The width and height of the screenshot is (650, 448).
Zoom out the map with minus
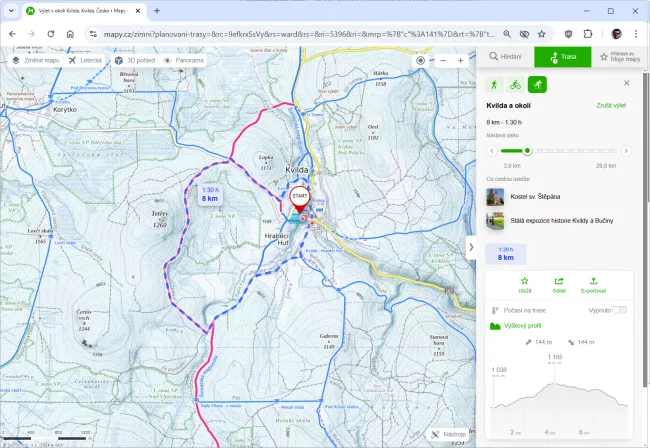point(442,60)
